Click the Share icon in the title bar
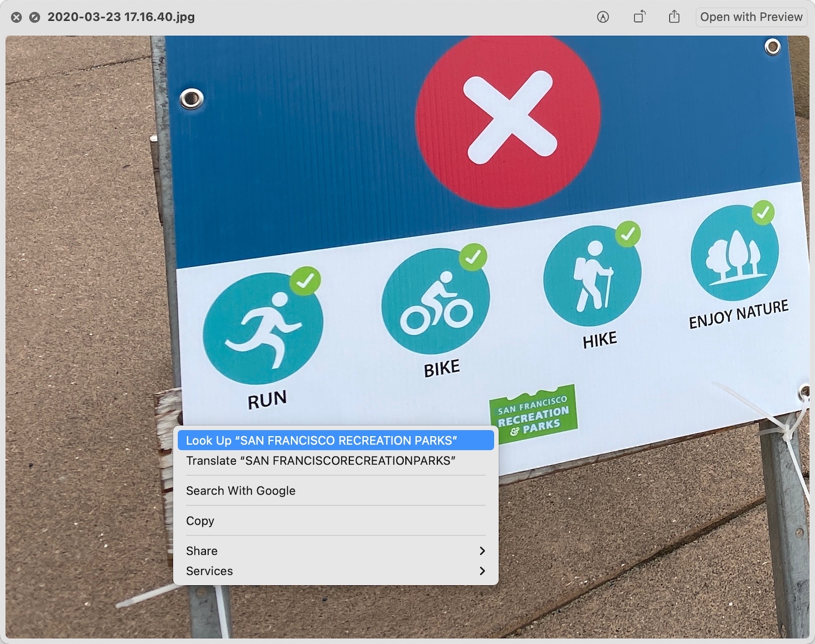The image size is (815, 644). (674, 17)
